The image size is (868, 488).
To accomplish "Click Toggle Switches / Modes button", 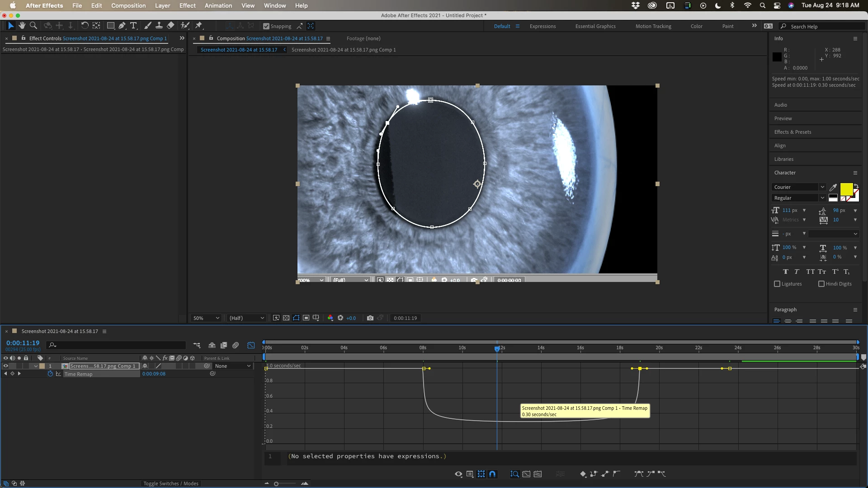I will [x=171, y=483].
